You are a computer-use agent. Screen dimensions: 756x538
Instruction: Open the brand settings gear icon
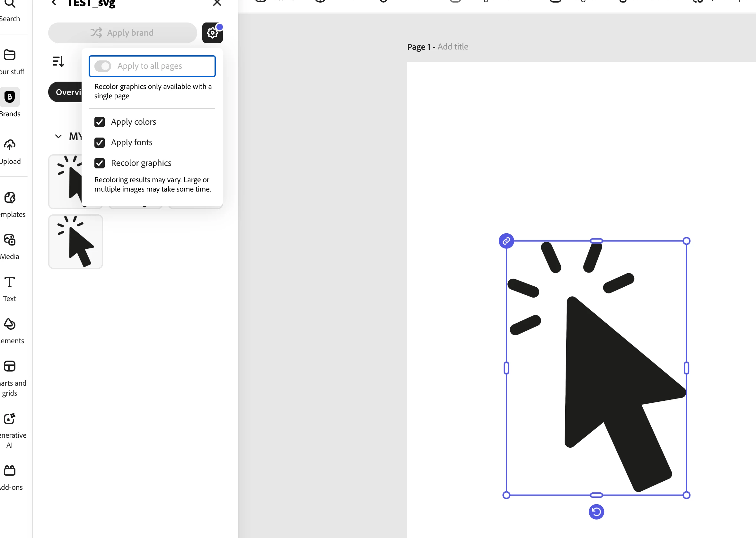click(x=212, y=33)
